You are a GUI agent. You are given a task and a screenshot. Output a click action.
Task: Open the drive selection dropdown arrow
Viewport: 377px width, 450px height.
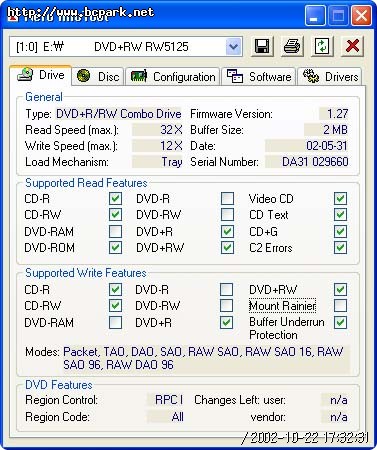pyautogui.click(x=234, y=46)
